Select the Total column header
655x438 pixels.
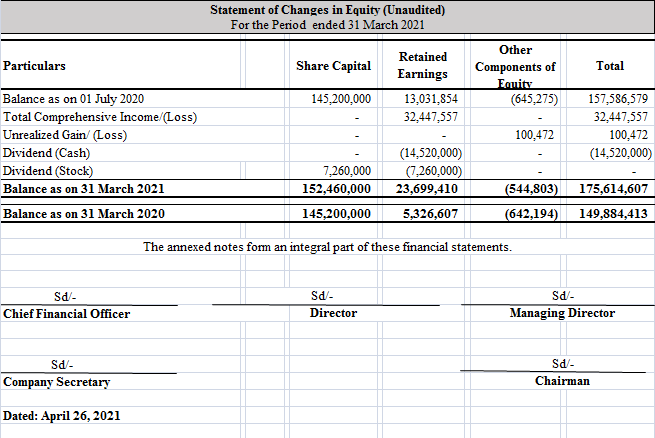click(609, 66)
